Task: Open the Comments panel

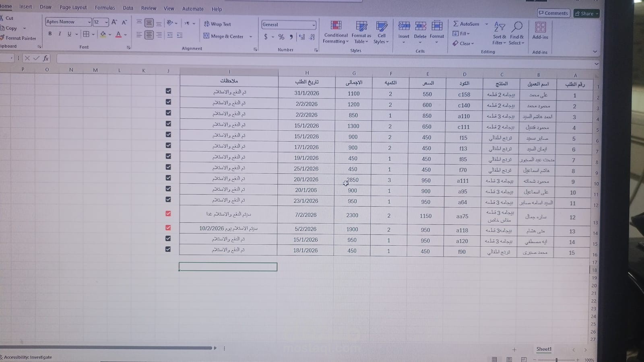Action: pyautogui.click(x=553, y=13)
